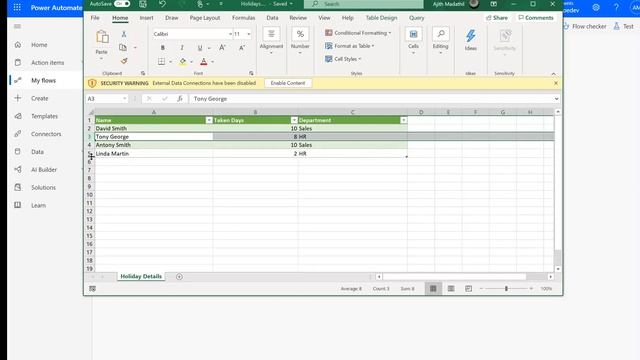Open the Editing magnifier icon
Viewport: 640px width, 360px height.
(440, 34)
